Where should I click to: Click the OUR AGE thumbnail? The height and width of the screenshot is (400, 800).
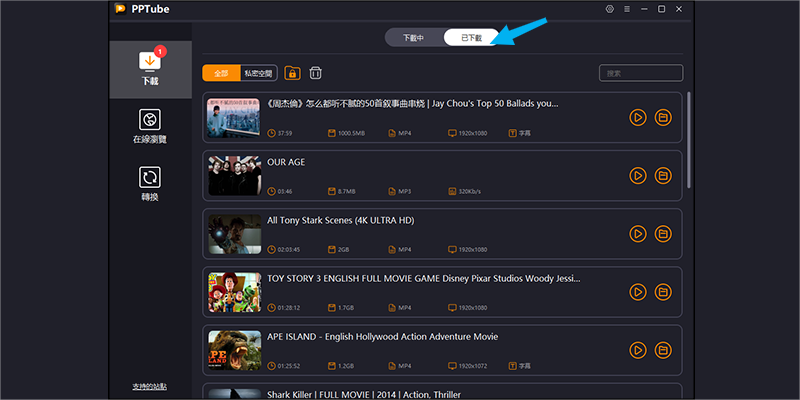click(x=234, y=176)
